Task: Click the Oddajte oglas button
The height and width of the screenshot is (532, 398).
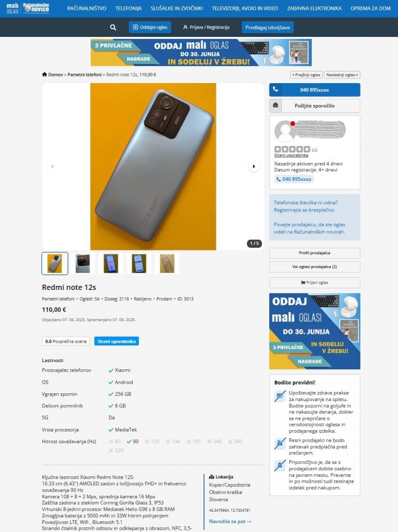Action: click(x=150, y=27)
